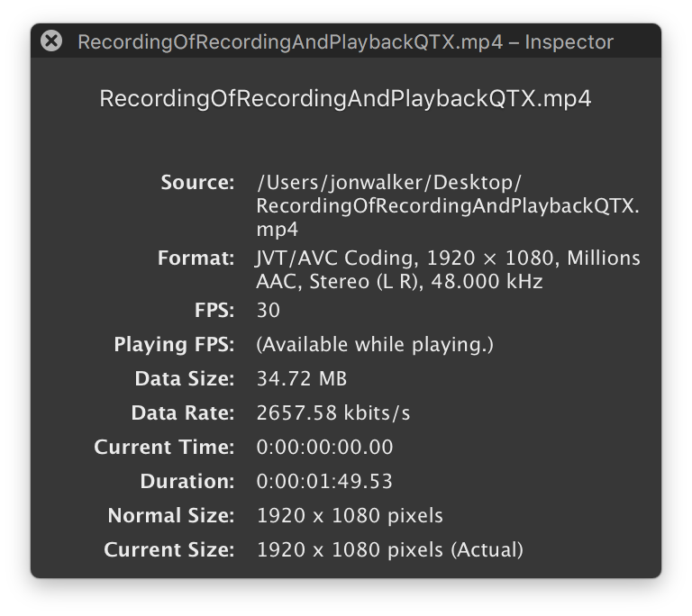
Task: Click the Data Size label
Action: tap(184, 379)
